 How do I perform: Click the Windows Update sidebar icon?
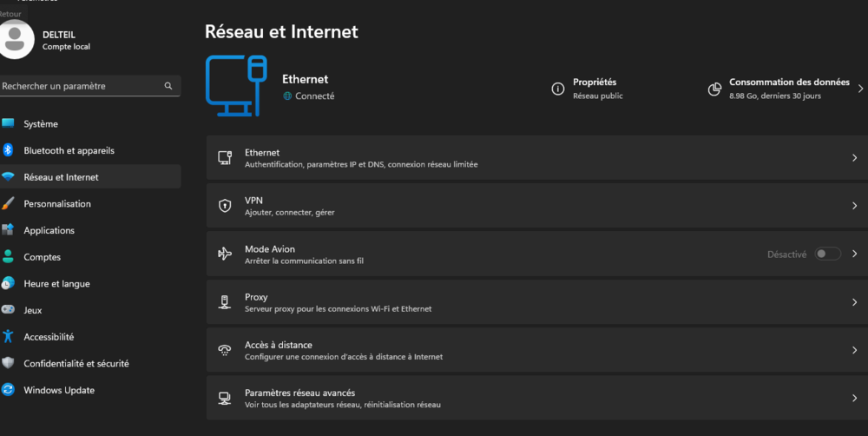click(x=8, y=390)
